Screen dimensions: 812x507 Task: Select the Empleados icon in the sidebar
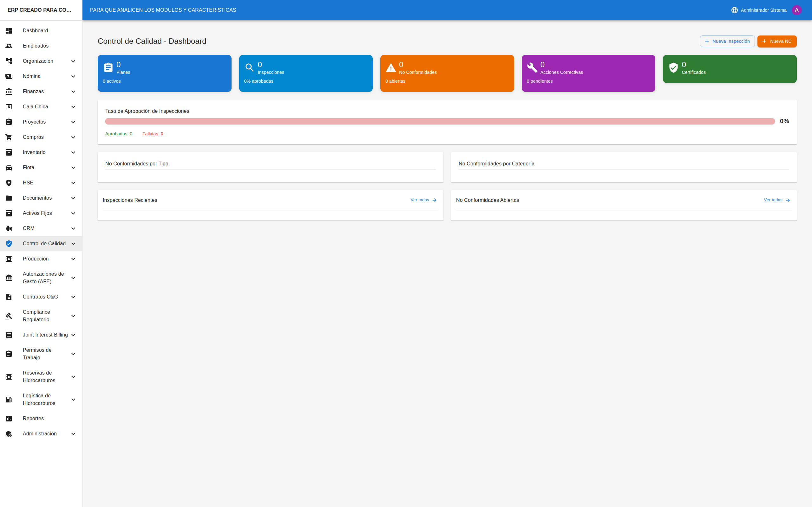click(x=9, y=46)
